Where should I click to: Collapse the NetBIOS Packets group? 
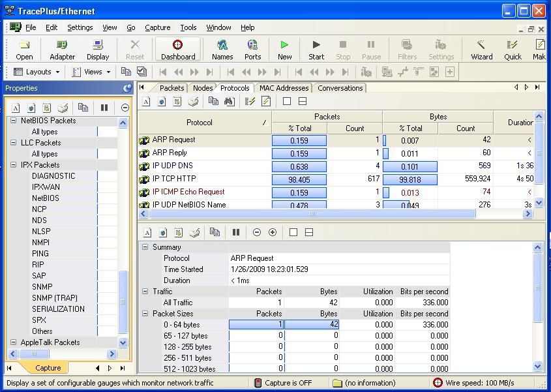[13, 121]
